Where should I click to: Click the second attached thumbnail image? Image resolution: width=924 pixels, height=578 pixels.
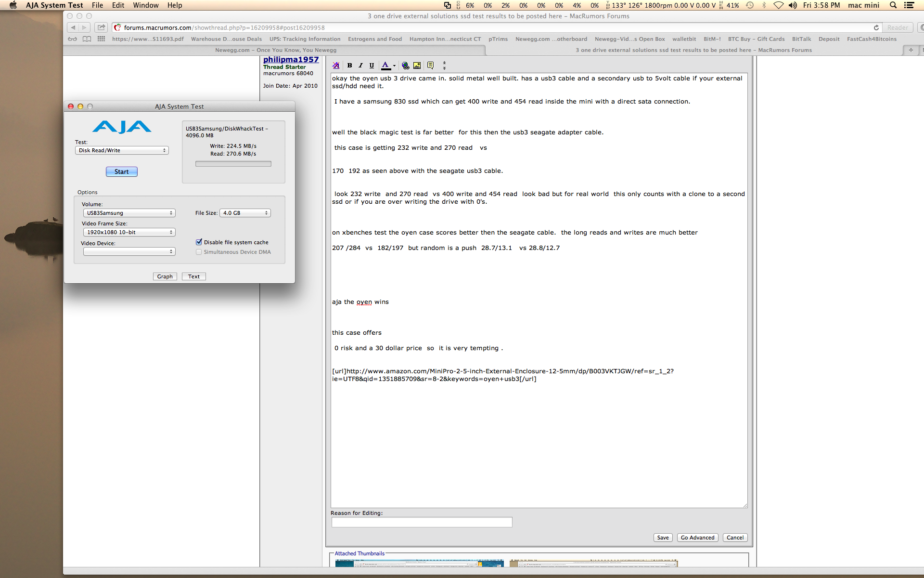[x=593, y=563]
